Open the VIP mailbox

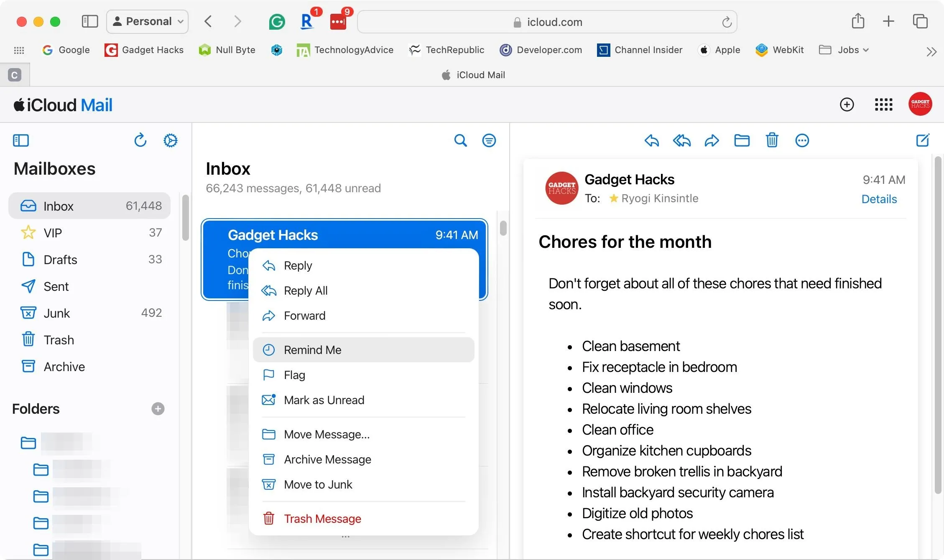[x=89, y=232]
